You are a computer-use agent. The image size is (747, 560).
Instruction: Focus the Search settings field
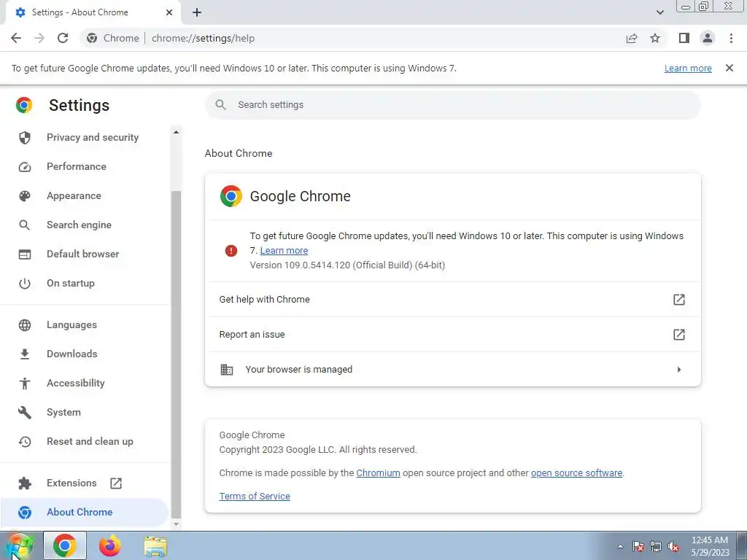[452, 105]
